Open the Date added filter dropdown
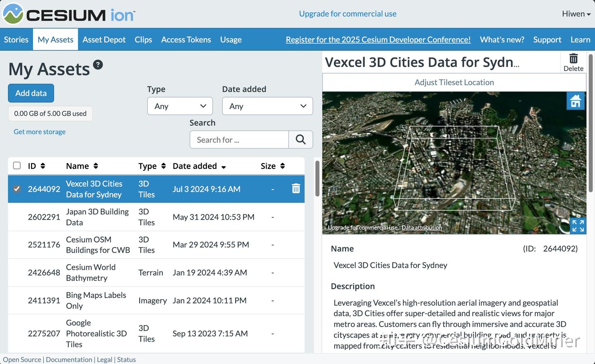This screenshot has width=595, height=364. point(267,106)
